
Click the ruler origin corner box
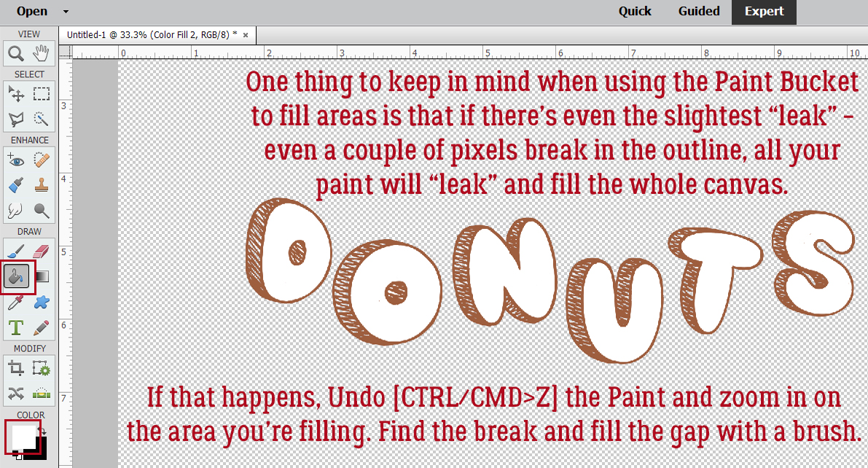66,52
